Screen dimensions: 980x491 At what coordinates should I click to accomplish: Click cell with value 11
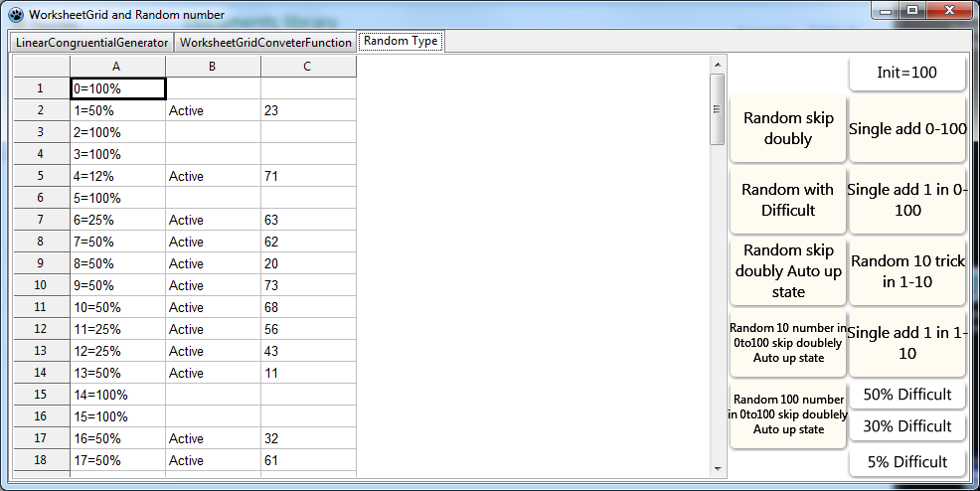[x=308, y=373]
